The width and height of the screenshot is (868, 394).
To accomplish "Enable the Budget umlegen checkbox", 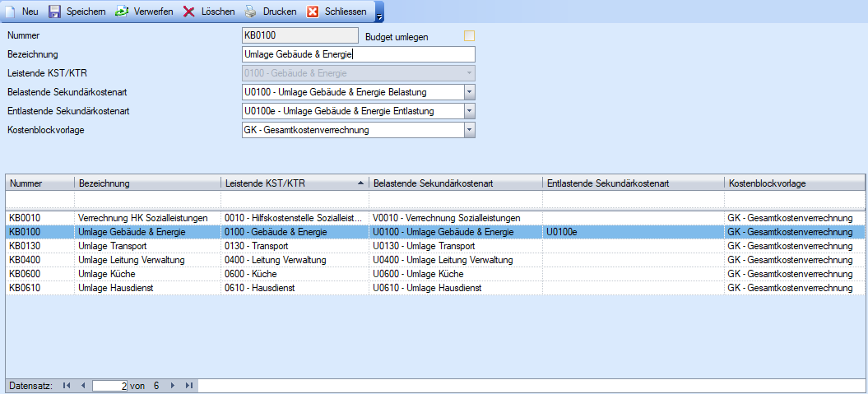I will coord(470,36).
